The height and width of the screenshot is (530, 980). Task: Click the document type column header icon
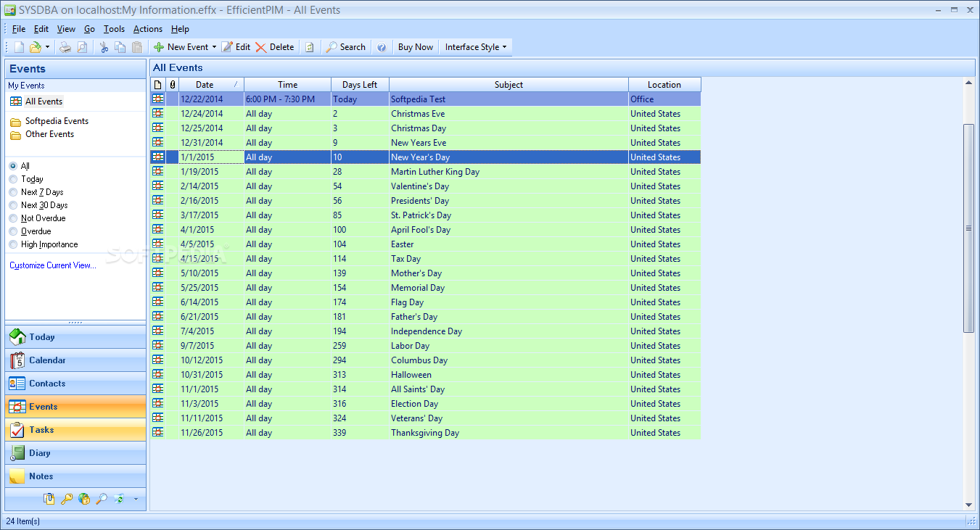158,85
